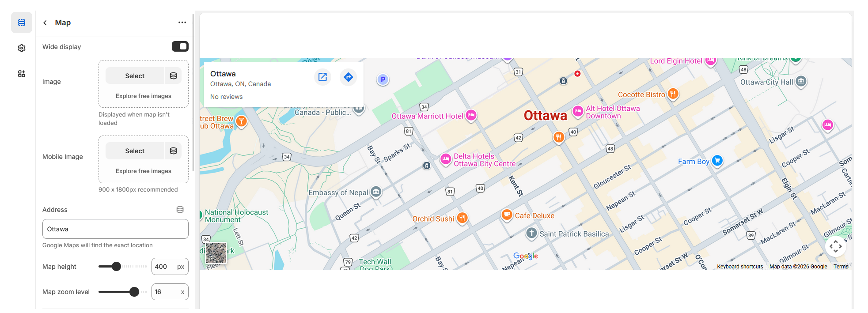Click the dynamic source icon next to Address
This screenshot has width=868, height=313.
[x=180, y=209]
